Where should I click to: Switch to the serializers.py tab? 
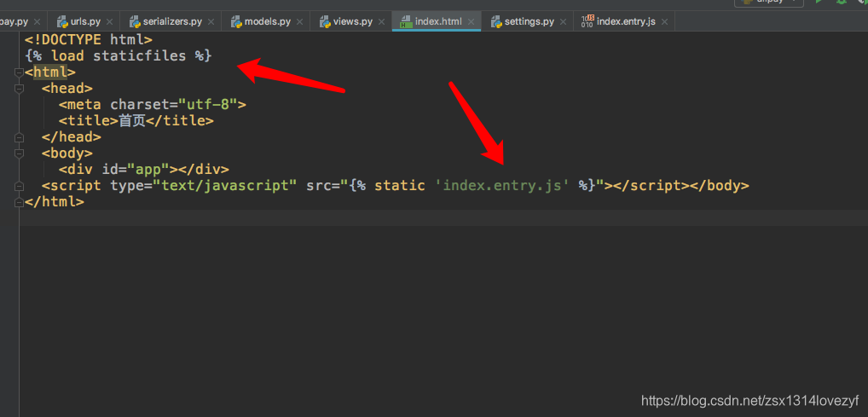coord(171,22)
